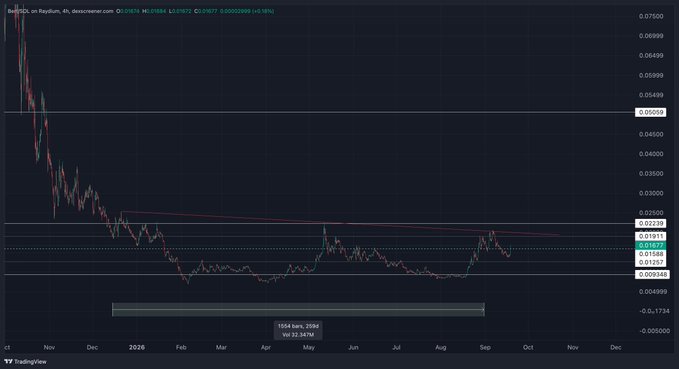The image size is (679, 369).
Task: Click the green 0.01677 current price label
Action: [x=651, y=245]
